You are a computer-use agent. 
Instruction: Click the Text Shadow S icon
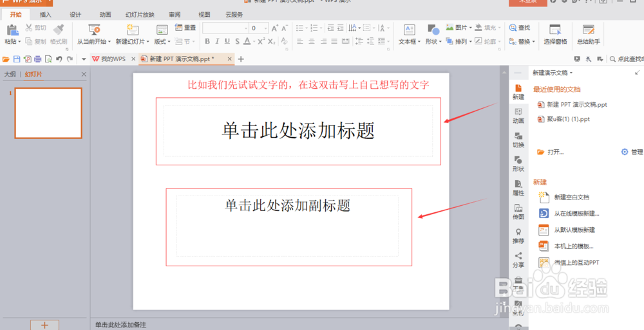coord(238,41)
